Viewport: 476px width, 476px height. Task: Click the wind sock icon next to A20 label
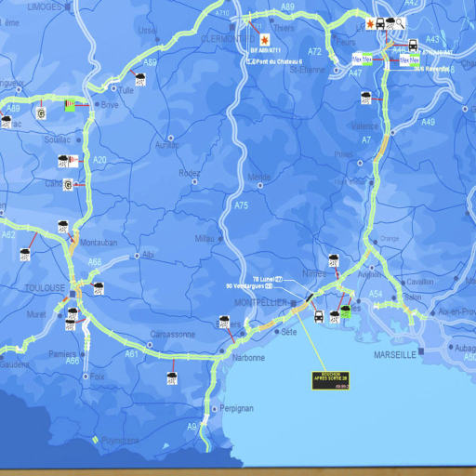[73, 162]
